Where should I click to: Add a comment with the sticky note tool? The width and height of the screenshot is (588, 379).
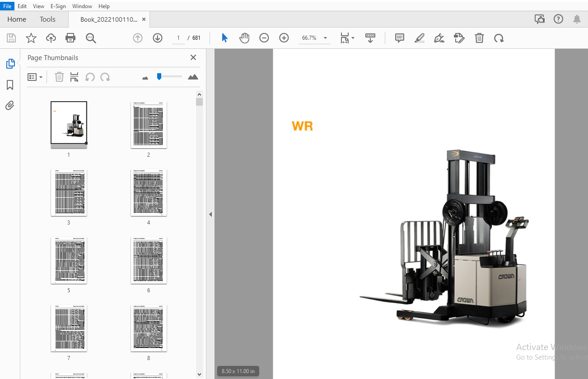pos(400,38)
